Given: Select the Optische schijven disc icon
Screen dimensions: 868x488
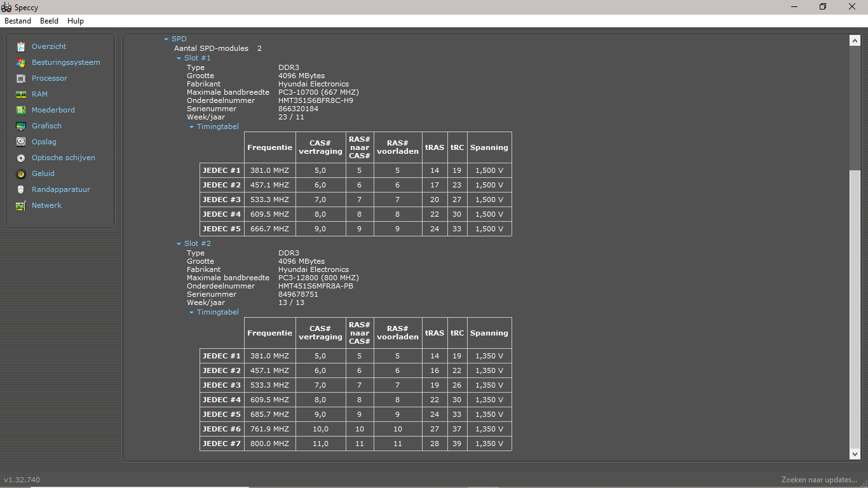Looking at the screenshot, I should (21, 158).
